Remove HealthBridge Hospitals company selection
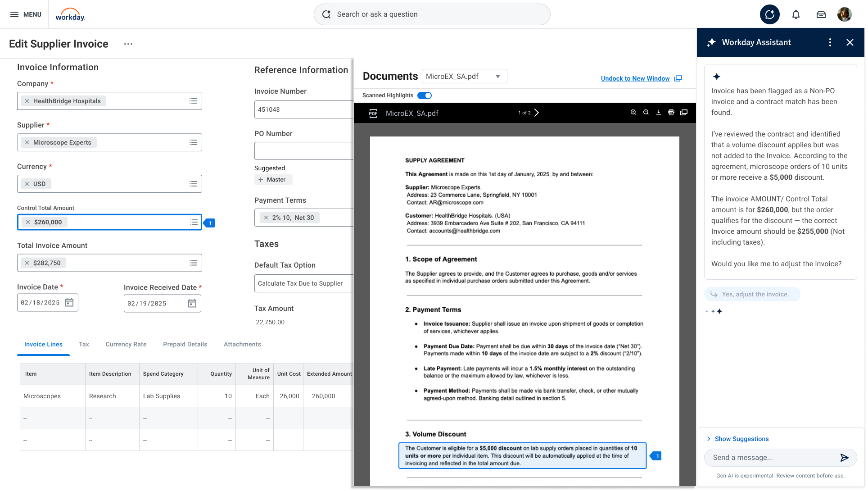 click(27, 101)
